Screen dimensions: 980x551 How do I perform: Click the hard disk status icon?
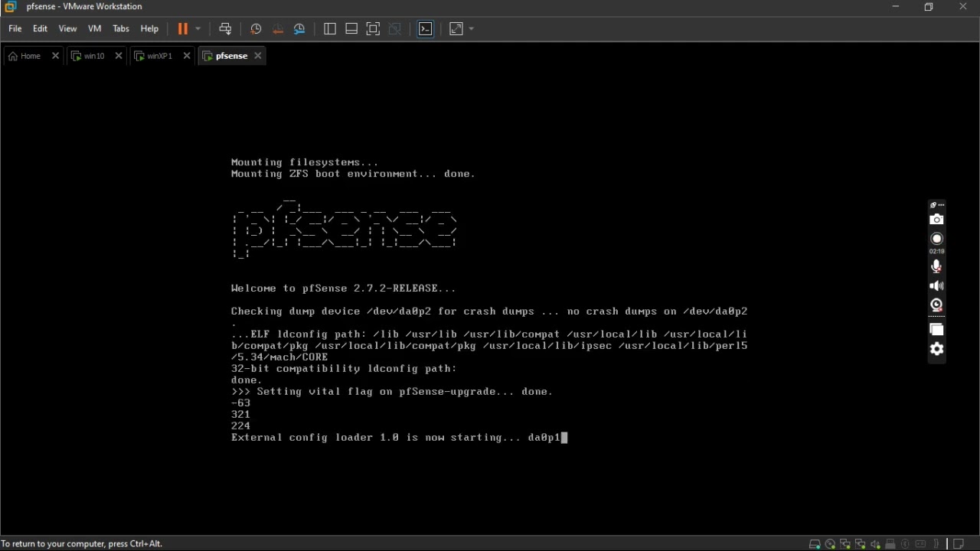815,544
